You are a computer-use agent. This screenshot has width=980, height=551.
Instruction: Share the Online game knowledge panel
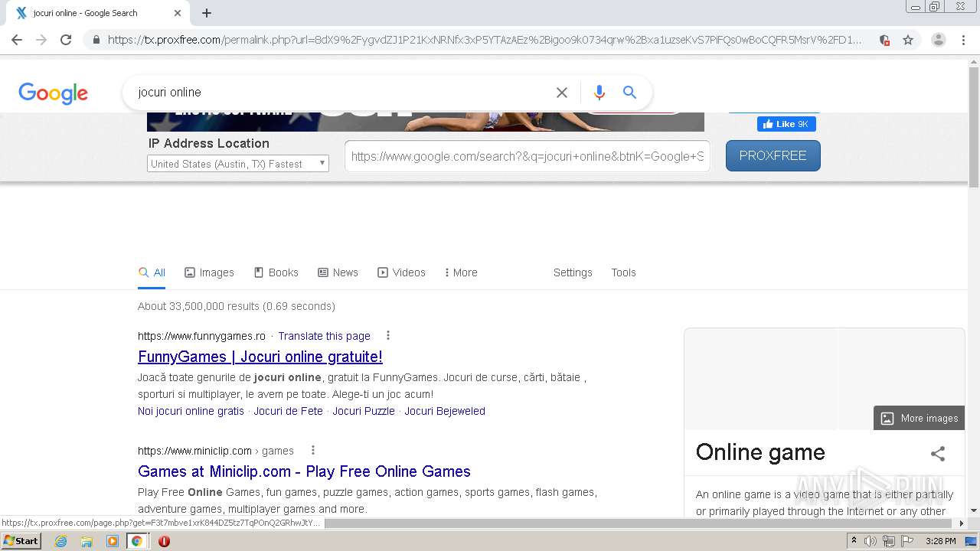[x=938, y=454]
